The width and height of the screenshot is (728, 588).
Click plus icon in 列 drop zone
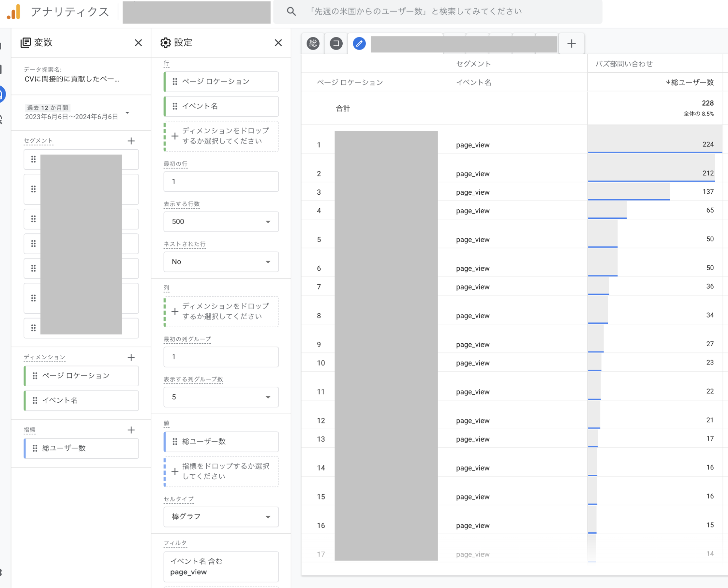175,312
